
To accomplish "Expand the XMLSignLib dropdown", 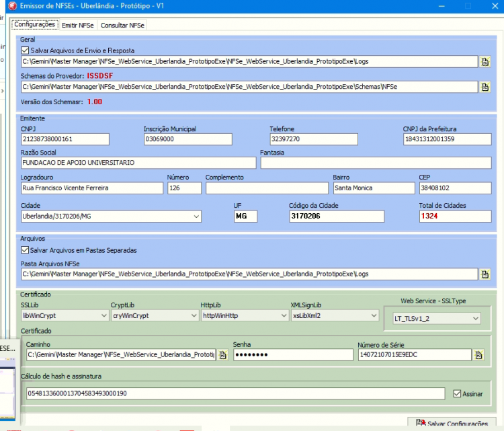I will (x=374, y=315).
